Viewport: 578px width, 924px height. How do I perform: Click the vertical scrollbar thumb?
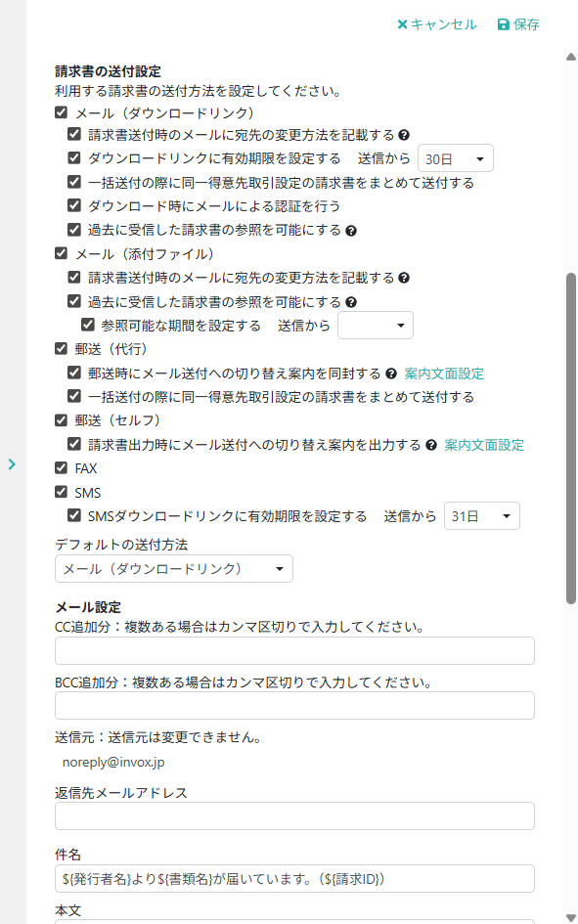point(570,438)
